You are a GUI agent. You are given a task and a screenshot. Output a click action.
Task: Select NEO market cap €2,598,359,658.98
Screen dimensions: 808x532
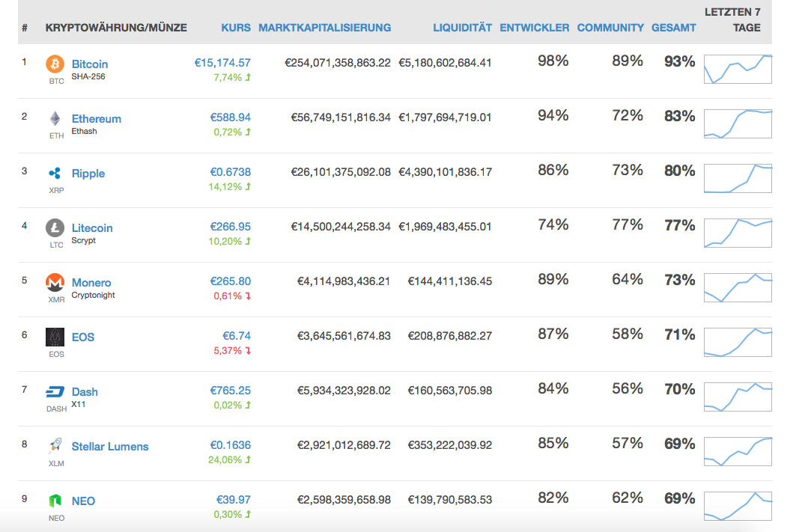pos(344,500)
